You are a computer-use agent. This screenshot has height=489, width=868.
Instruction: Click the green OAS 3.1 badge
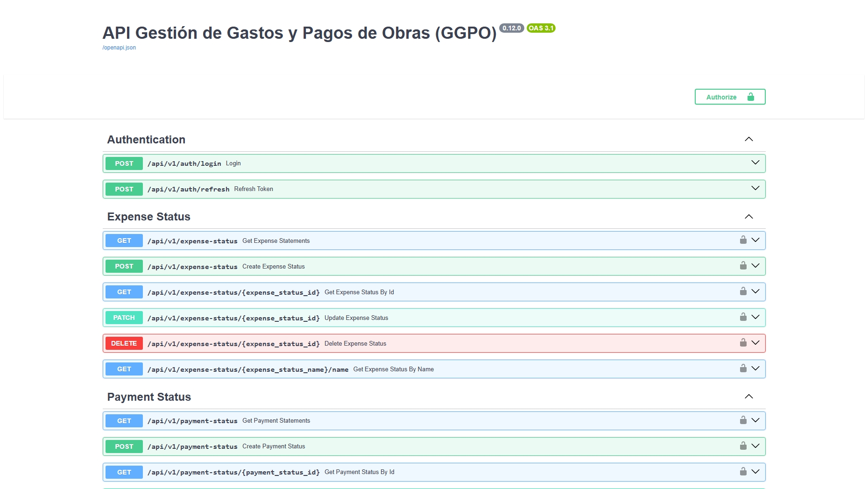click(541, 28)
